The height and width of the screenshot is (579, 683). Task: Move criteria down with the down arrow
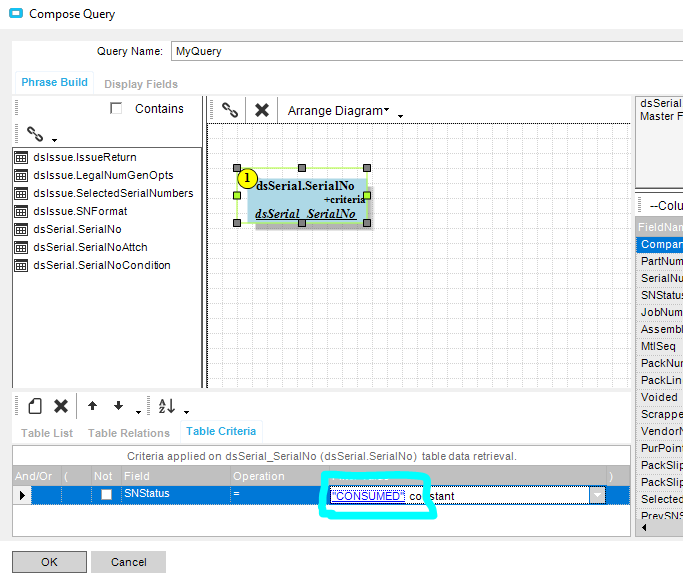point(119,406)
